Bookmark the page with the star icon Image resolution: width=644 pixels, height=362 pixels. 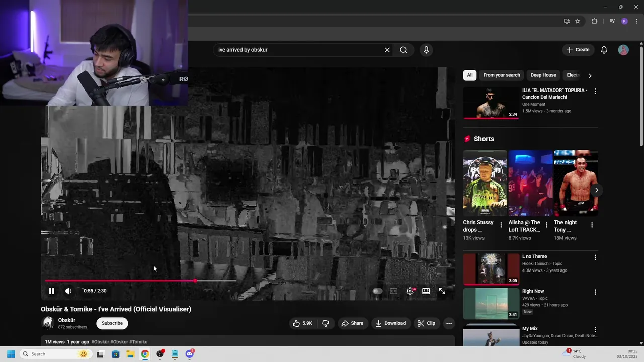click(578, 21)
